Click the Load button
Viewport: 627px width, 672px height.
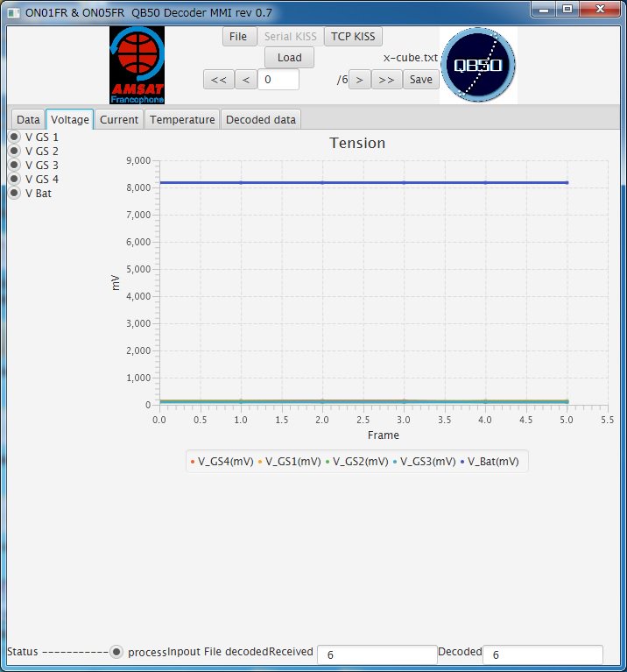coord(290,58)
